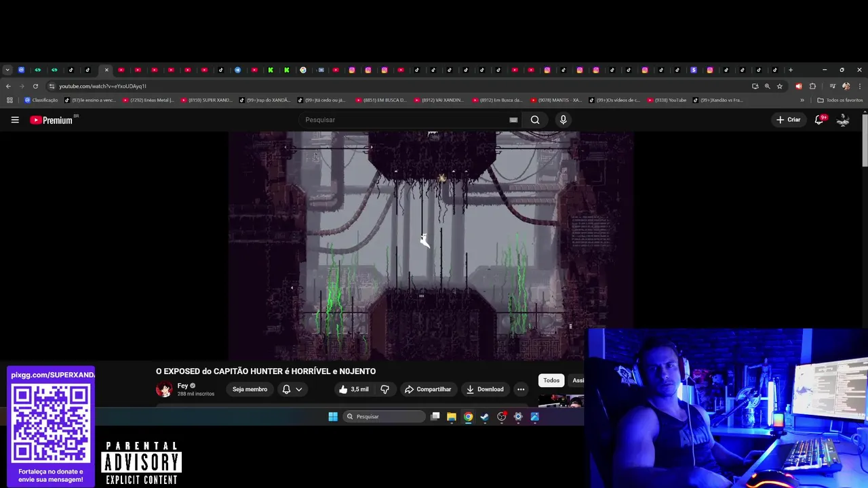Start voice search with microphone icon
This screenshot has height=488, width=868.
click(x=563, y=120)
